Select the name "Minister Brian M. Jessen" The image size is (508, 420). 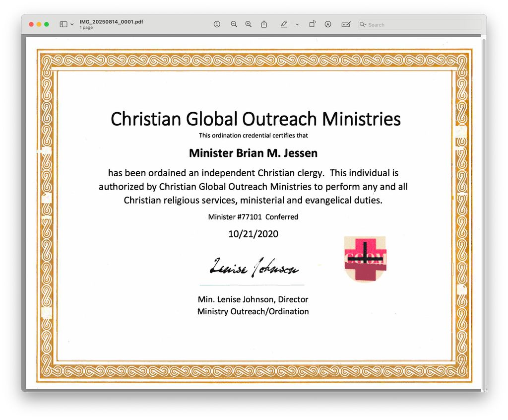pyautogui.click(x=254, y=153)
